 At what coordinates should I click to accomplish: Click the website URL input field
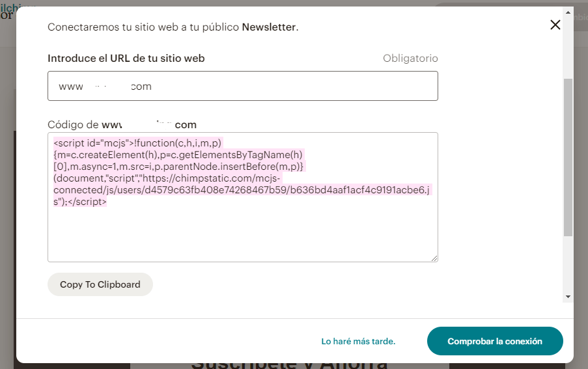click(x=243, y=86)
